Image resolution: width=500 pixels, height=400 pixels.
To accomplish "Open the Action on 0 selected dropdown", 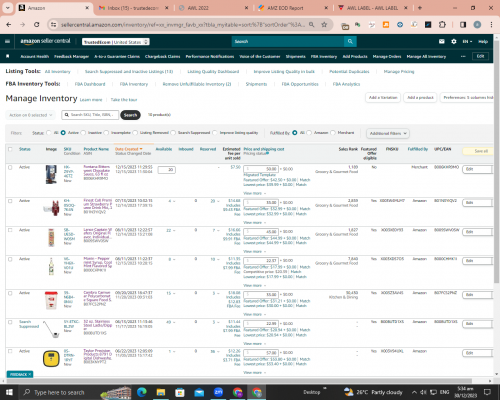I will [x=30, y=115].
